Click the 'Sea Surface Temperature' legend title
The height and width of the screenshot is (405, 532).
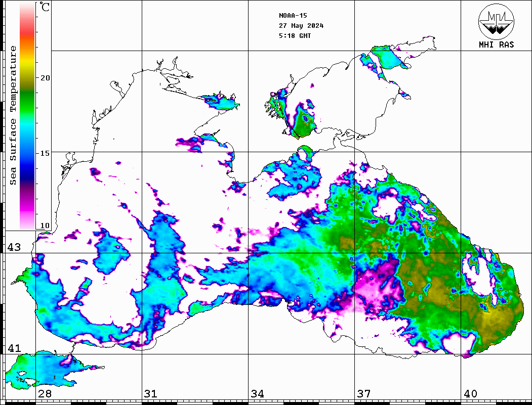(13, 115)
